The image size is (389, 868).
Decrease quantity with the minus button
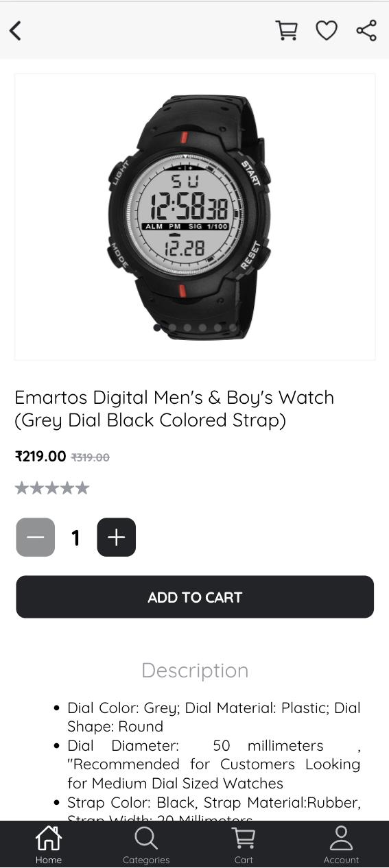[36, 537]
